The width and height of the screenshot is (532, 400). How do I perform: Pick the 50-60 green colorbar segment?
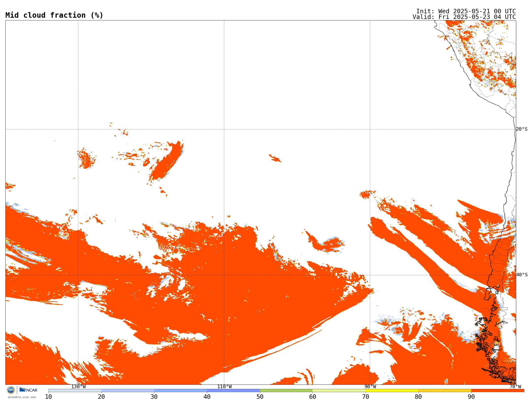tap(286, 391)
